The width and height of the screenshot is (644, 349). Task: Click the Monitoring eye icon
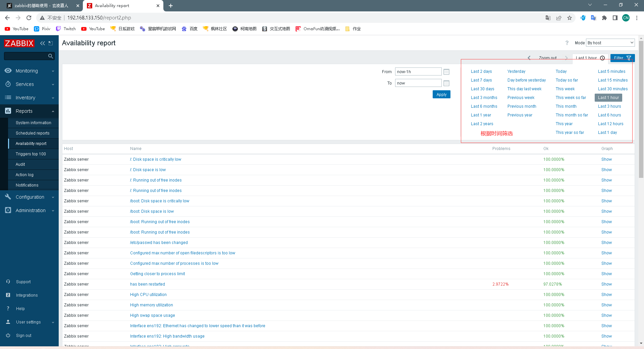tap(8, 70)
